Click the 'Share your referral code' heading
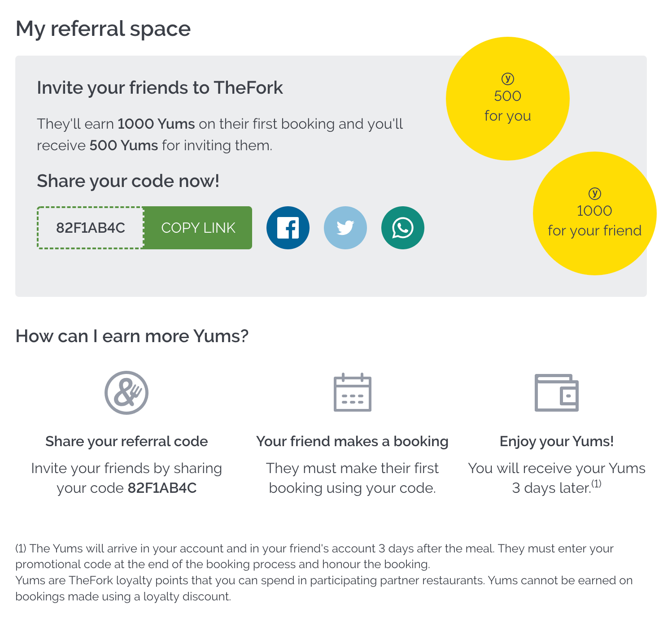 pyautogui.click(x=127, y=442)
